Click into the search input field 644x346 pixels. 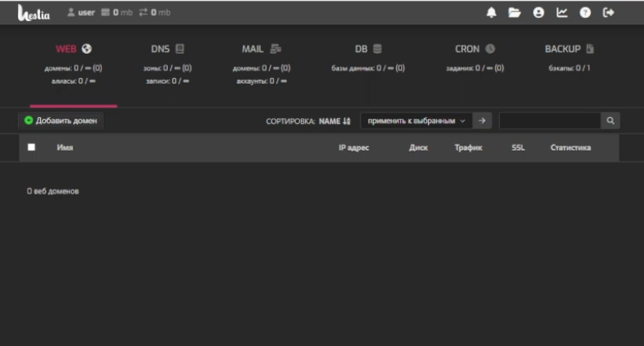[549, 120]
